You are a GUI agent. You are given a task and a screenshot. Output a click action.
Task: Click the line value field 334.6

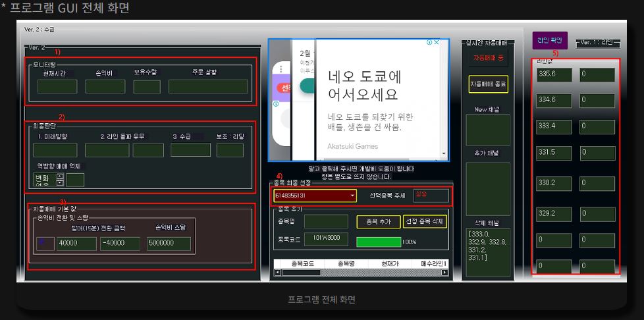pyautogui.click(x=554, y=101)
